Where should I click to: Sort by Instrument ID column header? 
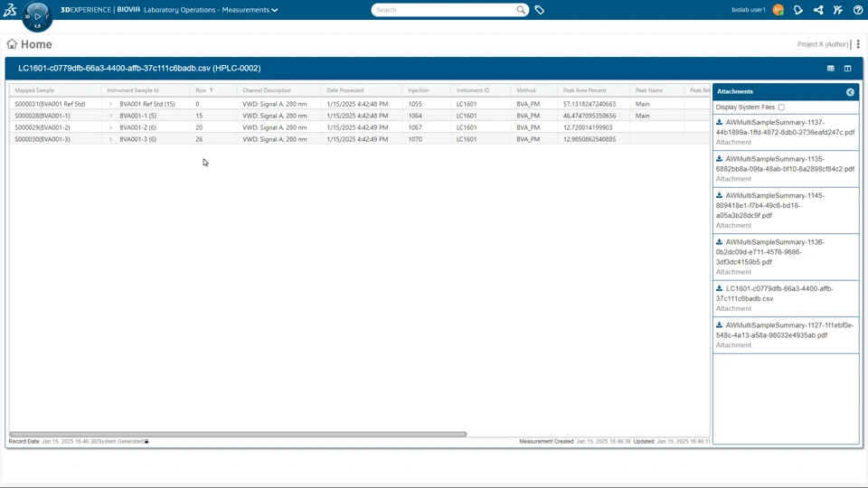[x=473, y=90]
